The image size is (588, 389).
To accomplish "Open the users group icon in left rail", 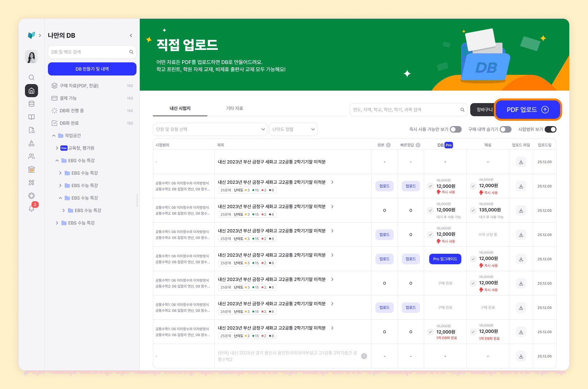I will pos(31,156).
